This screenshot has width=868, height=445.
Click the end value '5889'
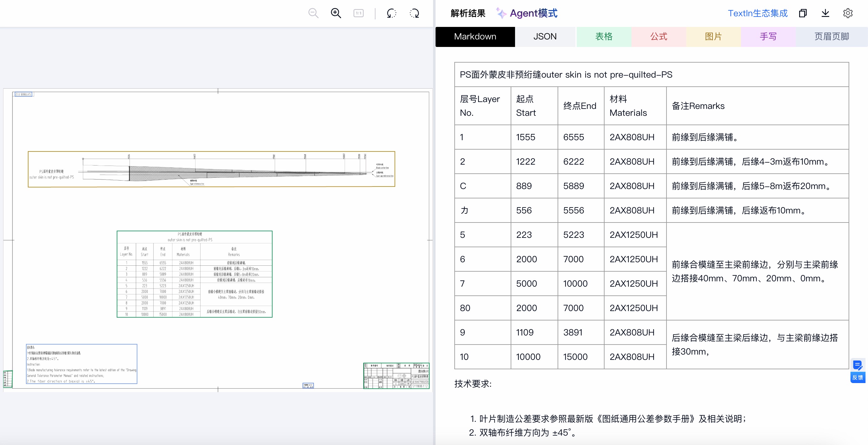(574, 186)
